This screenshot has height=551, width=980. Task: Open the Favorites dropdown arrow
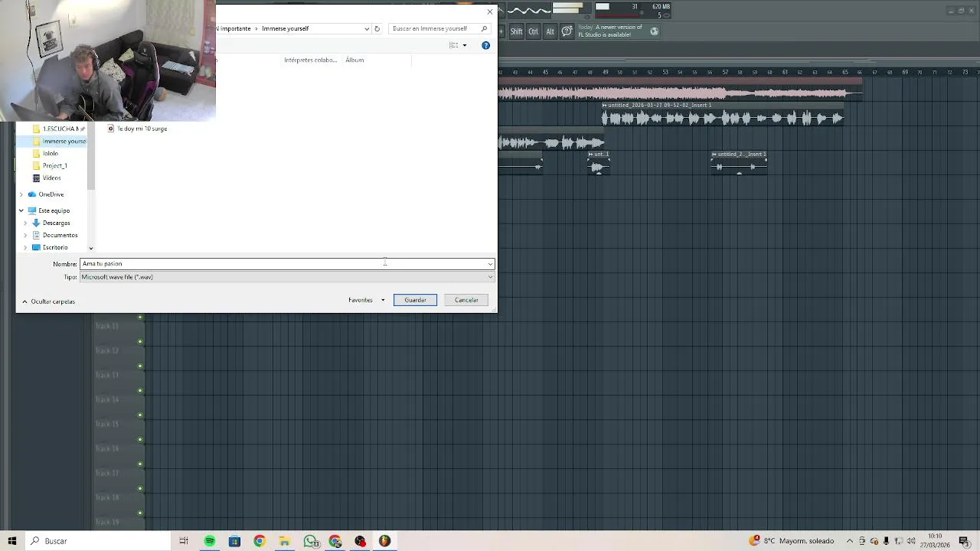[x=383, y=300]
